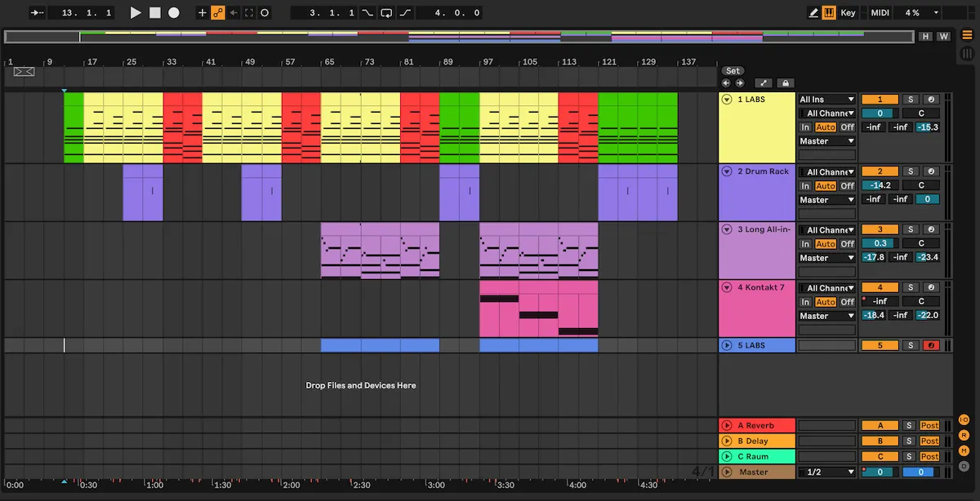Viewport: 980px width, 501px height.
Task: Switch to Arrangement View with the horizontal-lines icon
Action: point(967,33)
